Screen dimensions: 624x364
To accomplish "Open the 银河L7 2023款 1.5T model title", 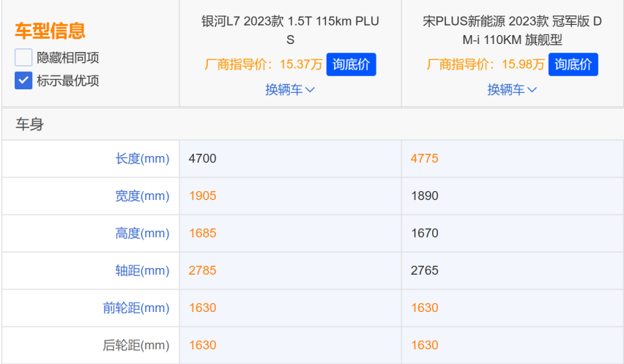I will [290, 30].
